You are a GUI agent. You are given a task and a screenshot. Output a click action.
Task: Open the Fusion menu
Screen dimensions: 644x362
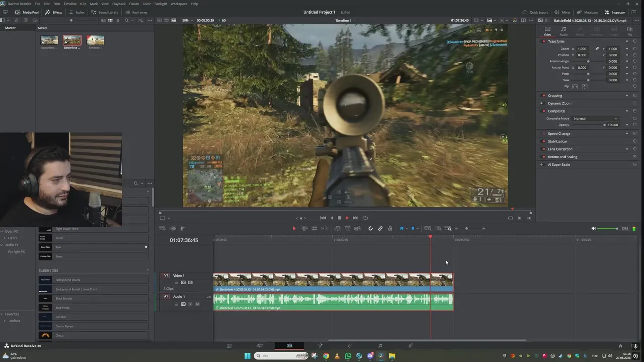click(x=134, y=4)
